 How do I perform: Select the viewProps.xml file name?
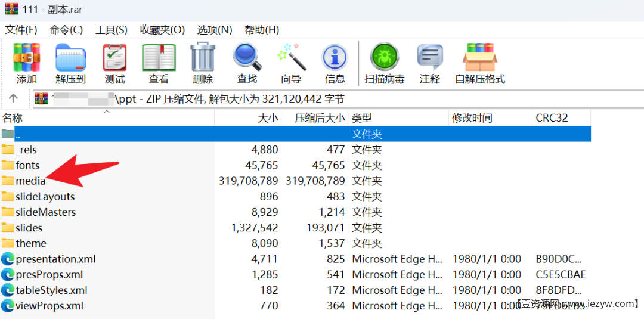click(x=49, y=306)
